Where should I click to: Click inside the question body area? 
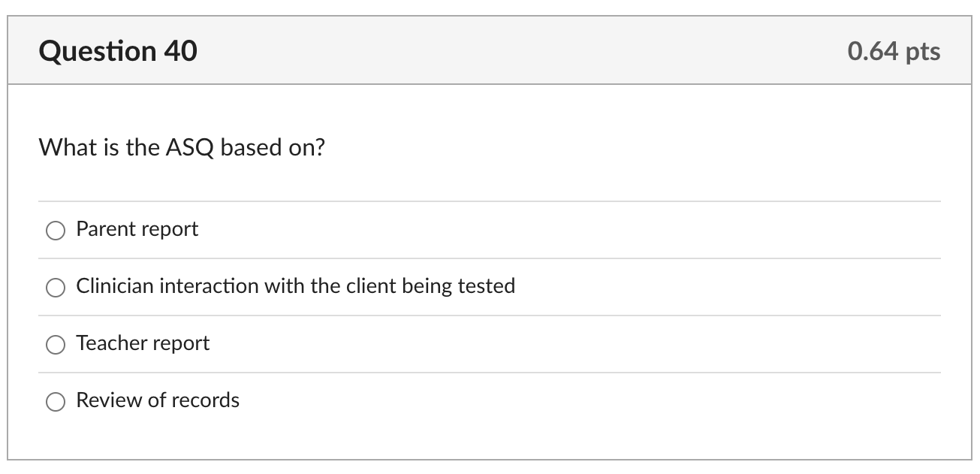[x=488, y=173]
